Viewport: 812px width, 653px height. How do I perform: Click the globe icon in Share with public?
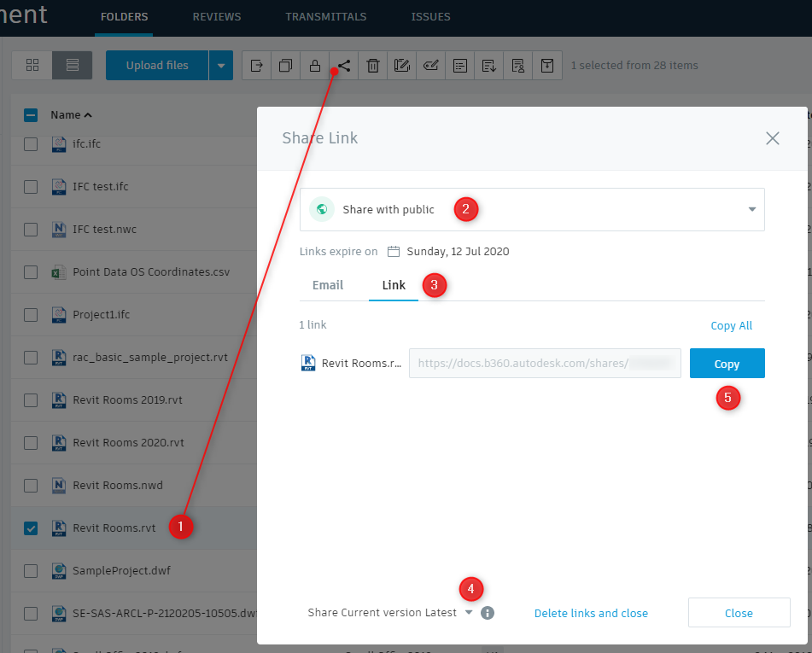click(322, 209)
